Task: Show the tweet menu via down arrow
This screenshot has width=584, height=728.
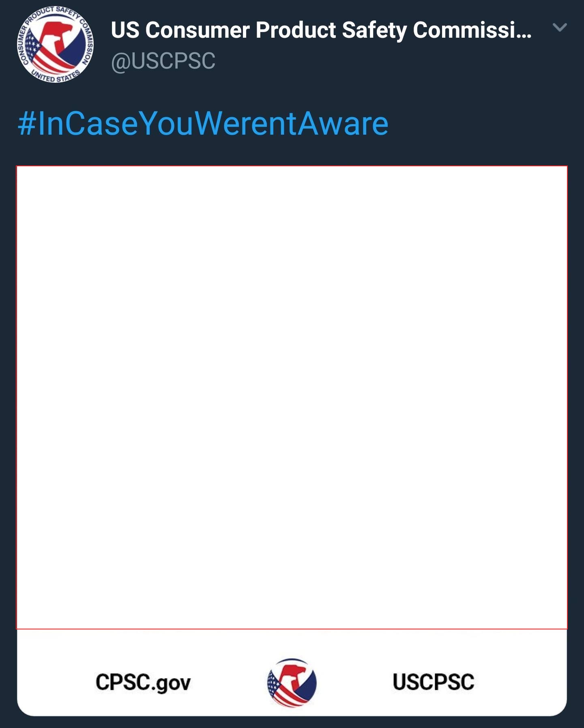Action: (x=560, y=28)
